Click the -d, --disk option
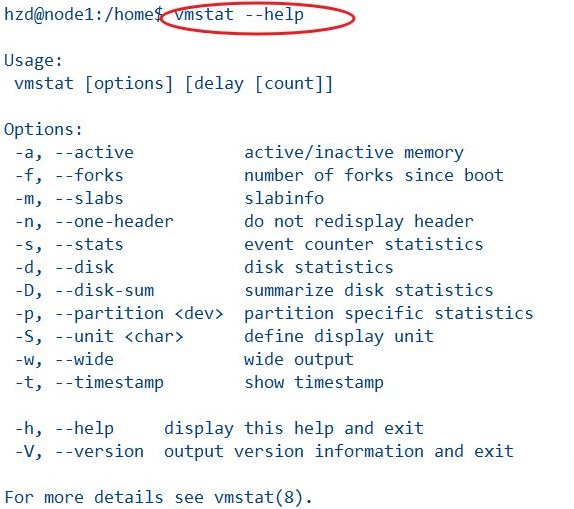 (x=64, y=267)
